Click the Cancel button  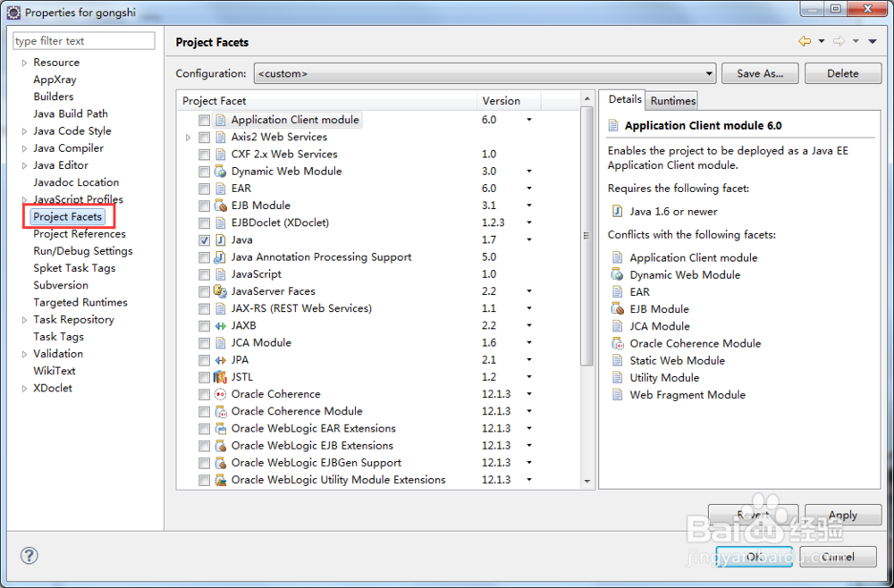(x=838, y=556)
